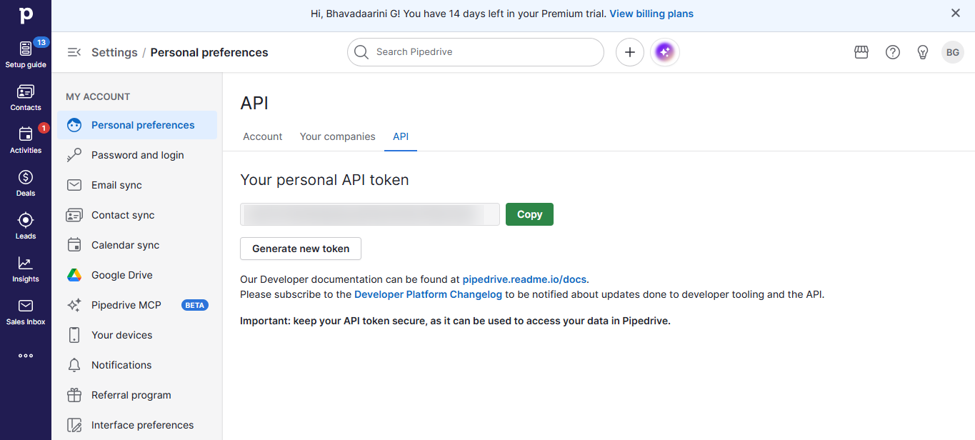Open Contact sync settings
The image size is (975, 440).
pos(137,215)
